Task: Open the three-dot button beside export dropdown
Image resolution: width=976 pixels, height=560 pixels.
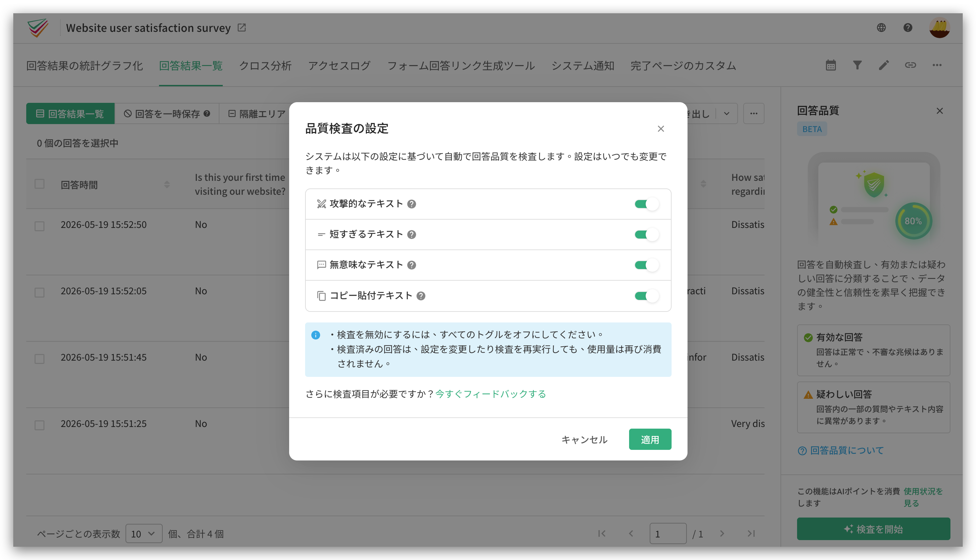Action: point(753,113)
